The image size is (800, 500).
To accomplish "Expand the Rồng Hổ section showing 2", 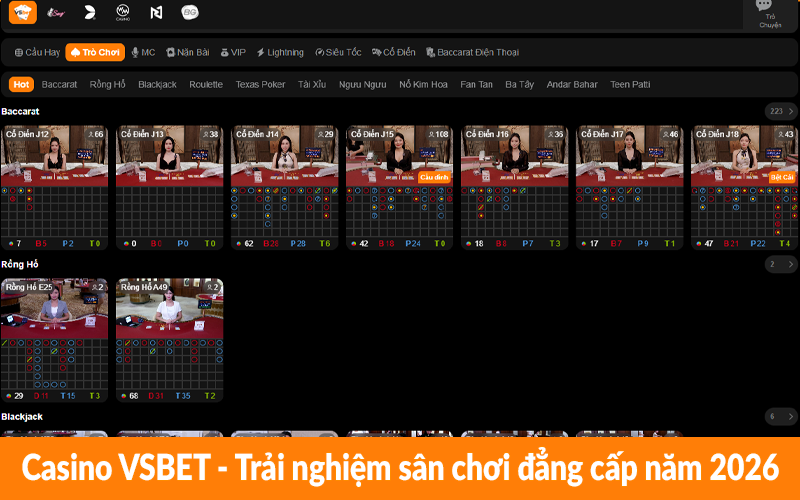I will 782,264.
